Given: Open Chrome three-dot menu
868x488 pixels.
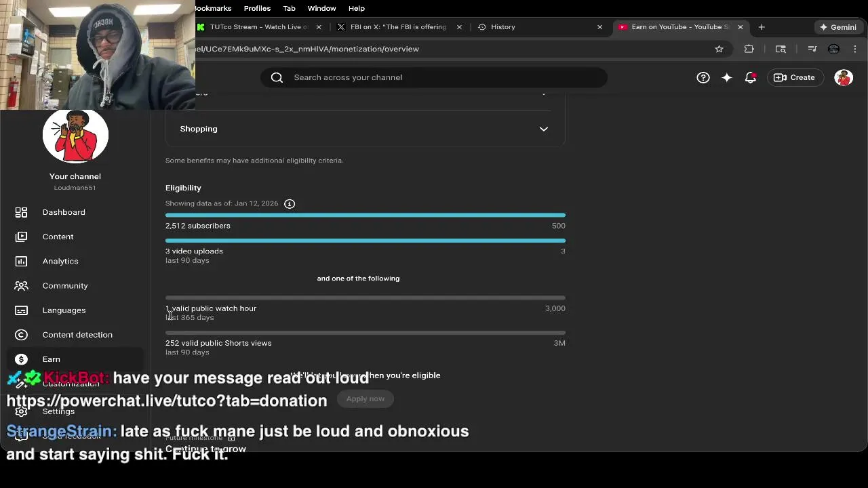Looking at the screenshot, I should pos(855,49).
